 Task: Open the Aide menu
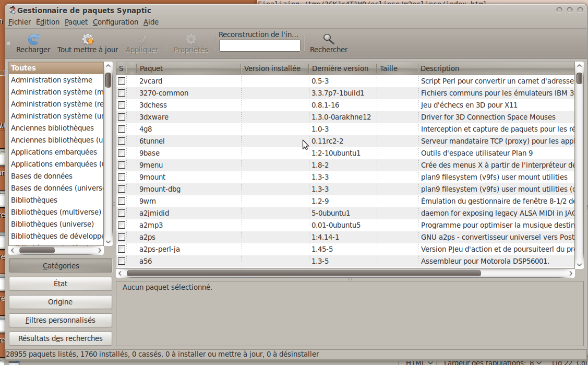151,22
